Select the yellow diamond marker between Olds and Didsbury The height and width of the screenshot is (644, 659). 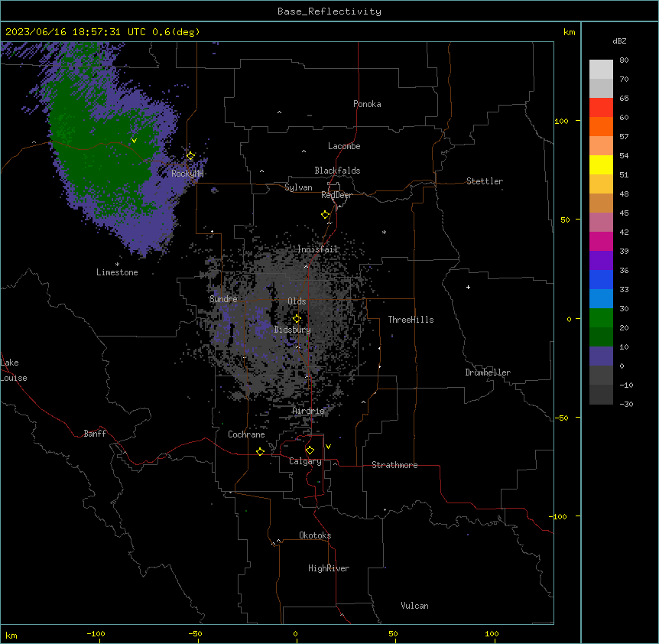[297, 319]
